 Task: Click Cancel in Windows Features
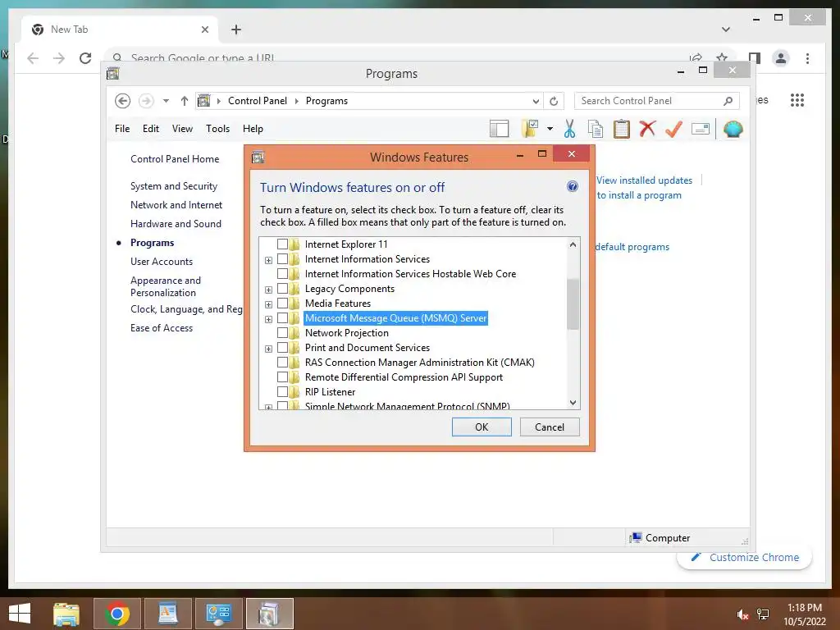click(x=550, y=427)
